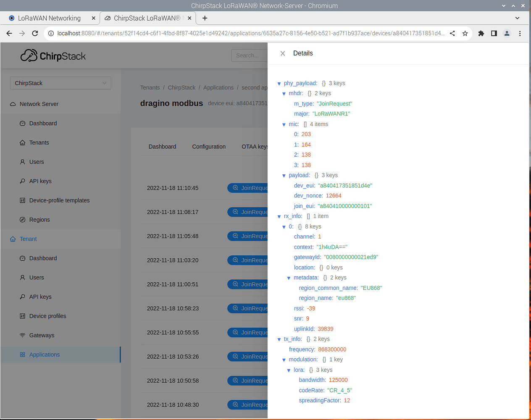This screenshot has height=420, width=531.
Task: Collapse the phy_payload tree node
Action: click(279, 83)
